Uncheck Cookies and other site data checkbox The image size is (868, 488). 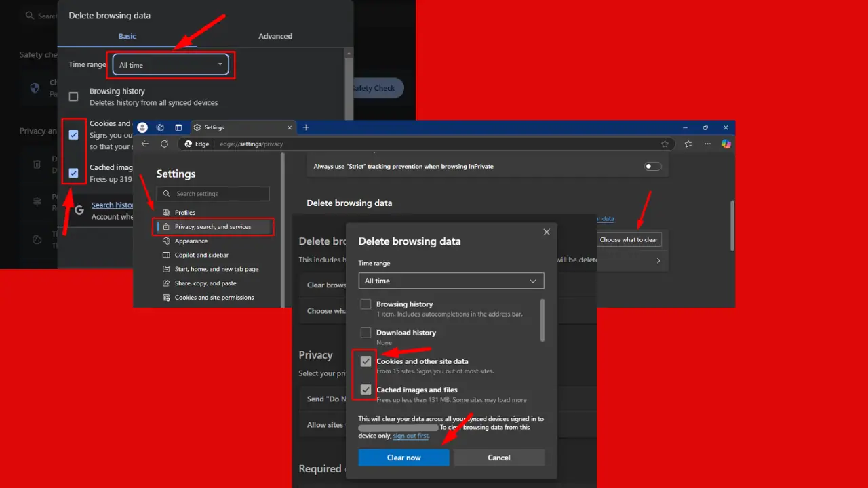[366, 361]
